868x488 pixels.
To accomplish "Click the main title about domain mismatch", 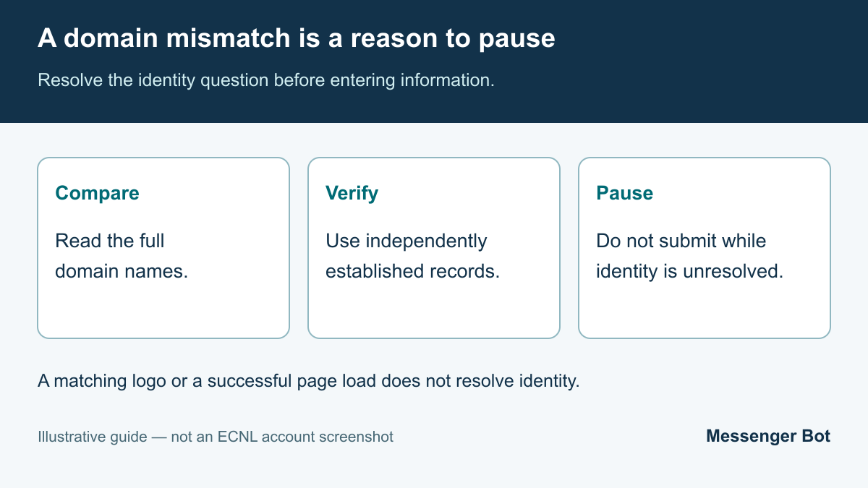I will point(297,38).
